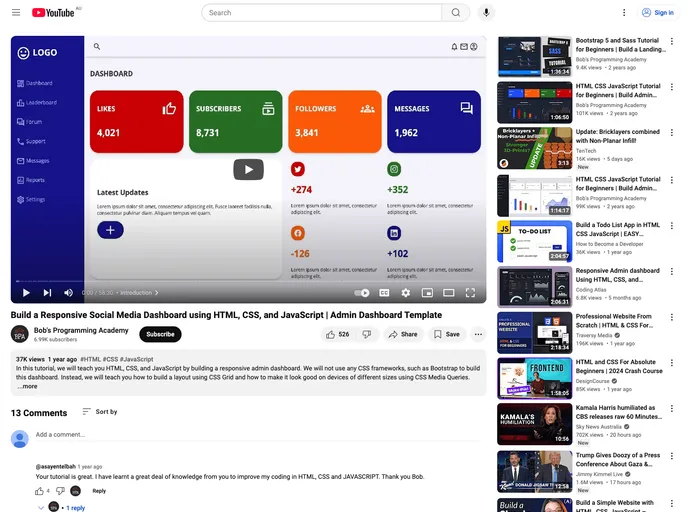Open the #HTML hashtag link
The width and height of the screenshot is (688, 512).
(90, 359)
